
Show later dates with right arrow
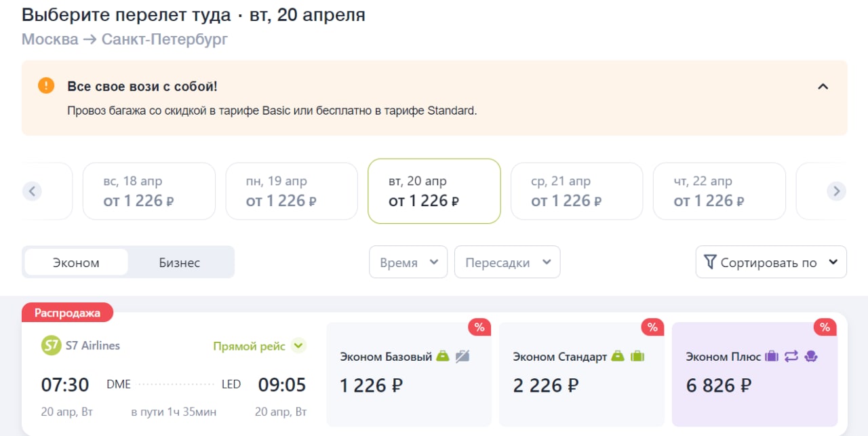point(837,191)
